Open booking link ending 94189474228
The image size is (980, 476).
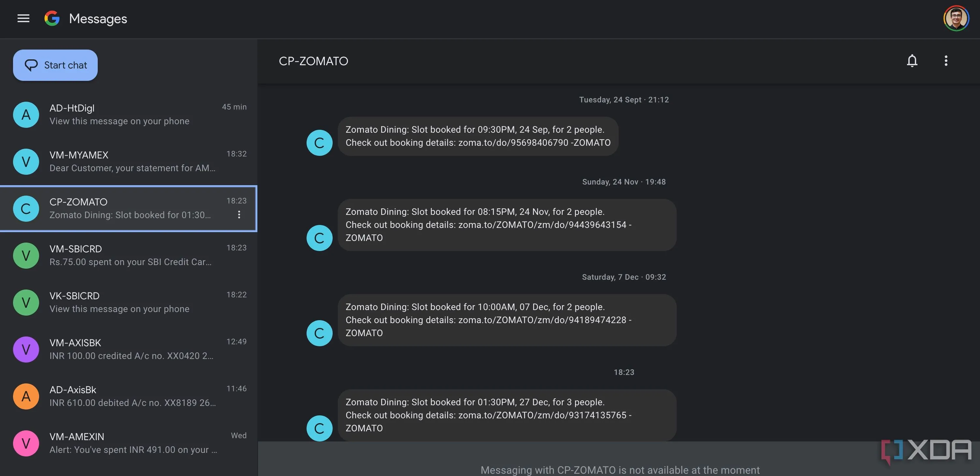[542, 320]
